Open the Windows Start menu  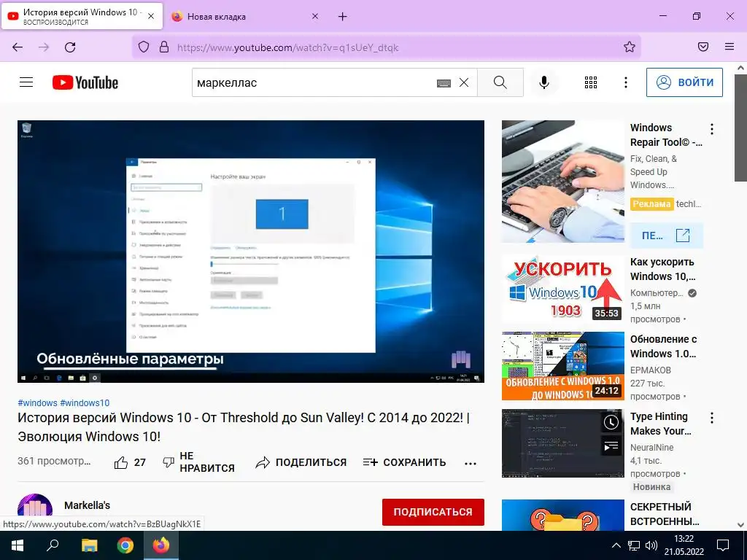click(18, 545)
